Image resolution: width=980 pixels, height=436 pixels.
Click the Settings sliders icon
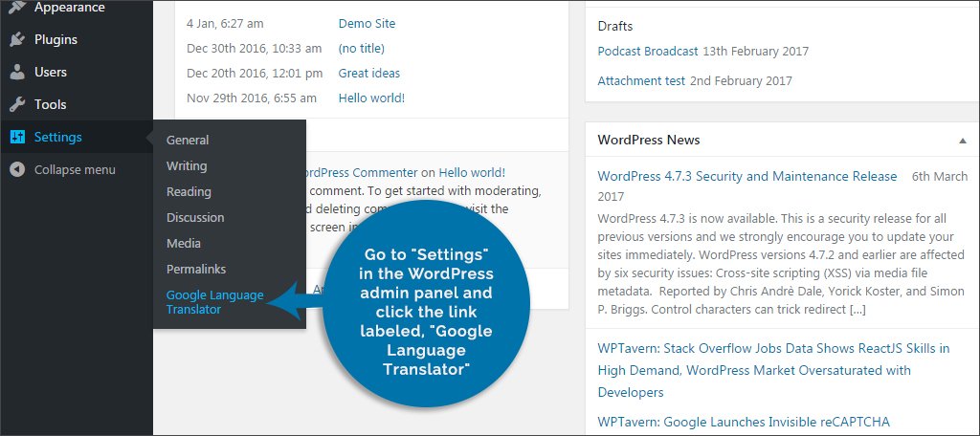[17, 137]
